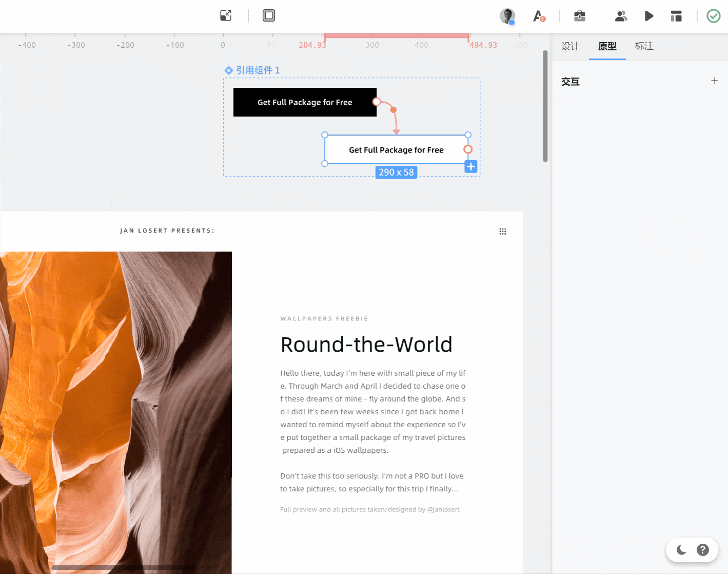Click the vertical canvas scrollbar

(x=545, y=106)
